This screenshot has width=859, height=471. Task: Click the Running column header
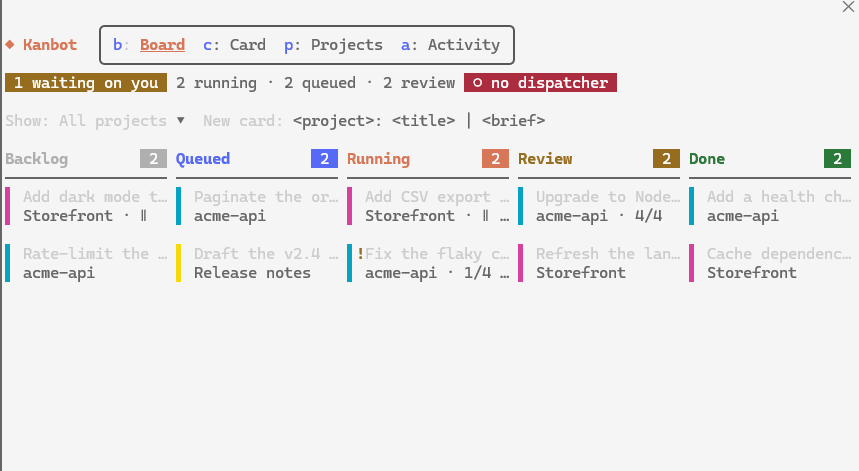pyautogui.click(x=379, y=159)
